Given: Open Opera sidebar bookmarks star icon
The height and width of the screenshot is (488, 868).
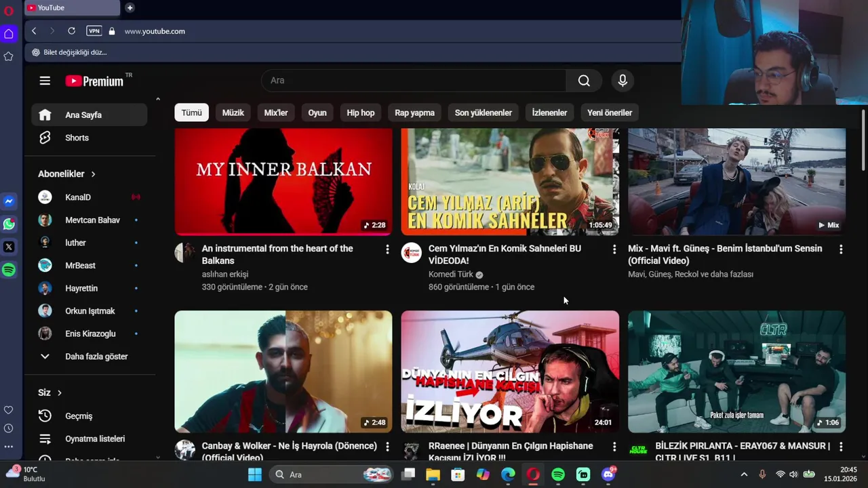Looking at the screenshot, I should tap(9, 57).
